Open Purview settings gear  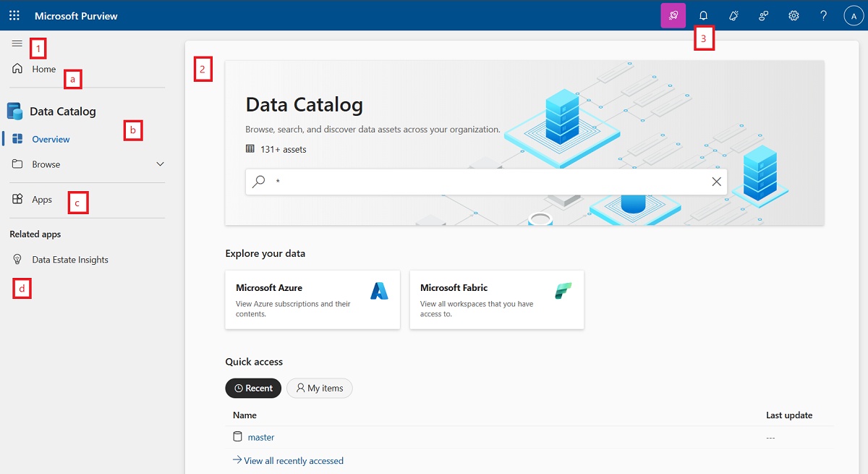[793, 15]
